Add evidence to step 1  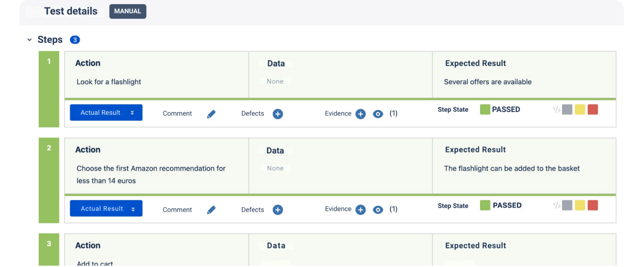coord(360,114)
